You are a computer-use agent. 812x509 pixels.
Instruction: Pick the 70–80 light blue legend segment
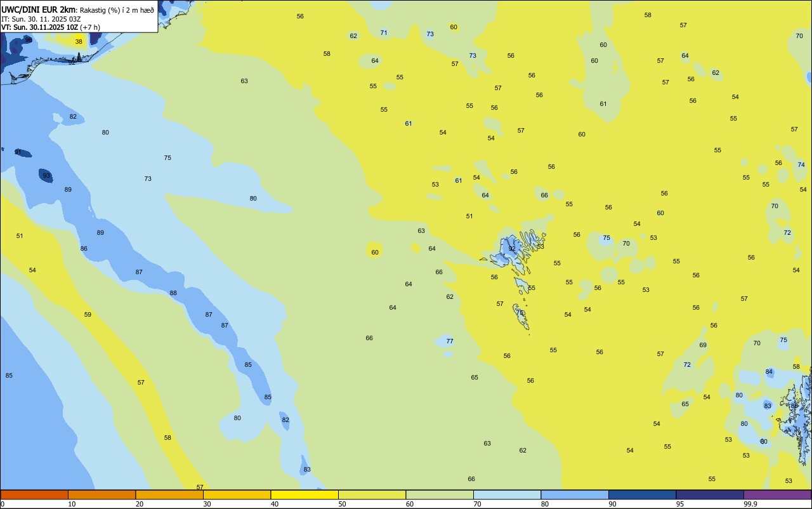coord(507,494)
